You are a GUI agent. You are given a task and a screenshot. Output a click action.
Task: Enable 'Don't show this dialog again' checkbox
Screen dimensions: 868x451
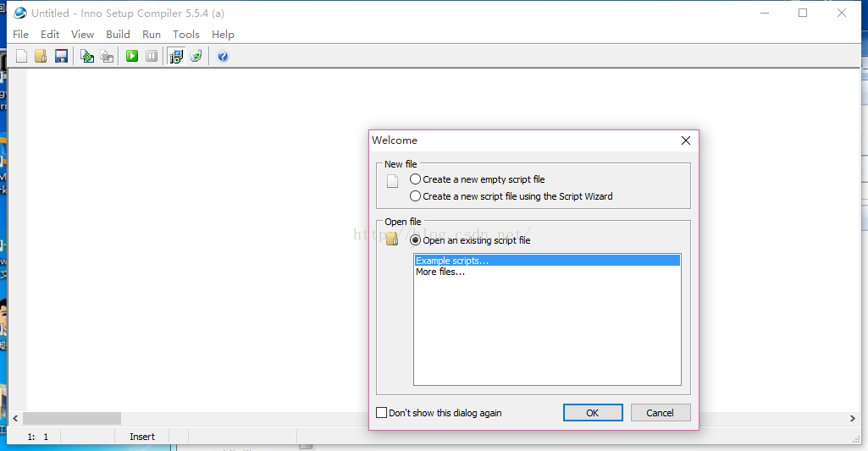tap(381, 413)
